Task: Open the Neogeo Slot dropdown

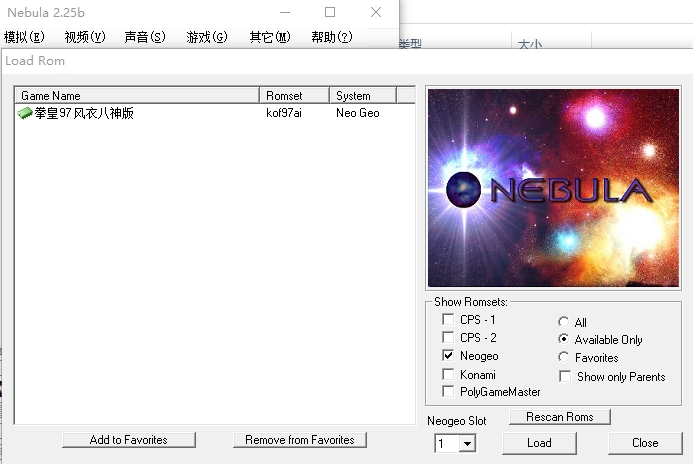Action: (x=467, y=443)
